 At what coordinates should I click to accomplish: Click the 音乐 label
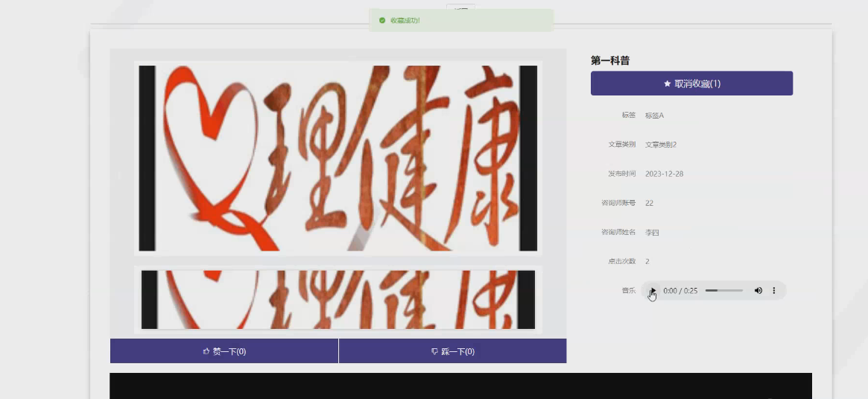pyautogui.click(x=628, y=290)
